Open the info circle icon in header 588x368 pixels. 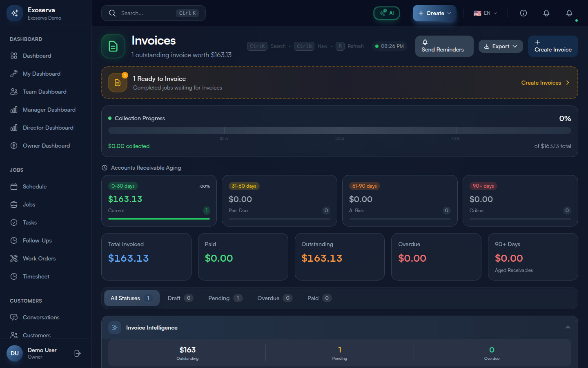click(x=523, y=13)
